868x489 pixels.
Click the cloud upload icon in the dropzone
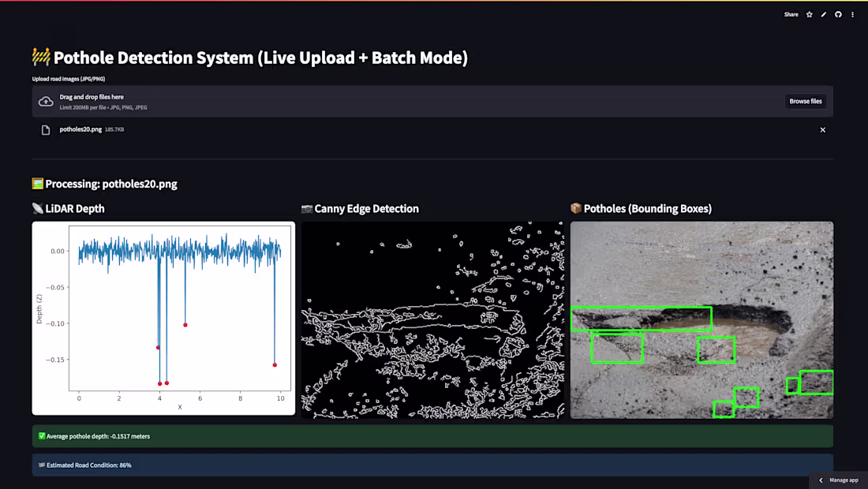tap(45, 101)
